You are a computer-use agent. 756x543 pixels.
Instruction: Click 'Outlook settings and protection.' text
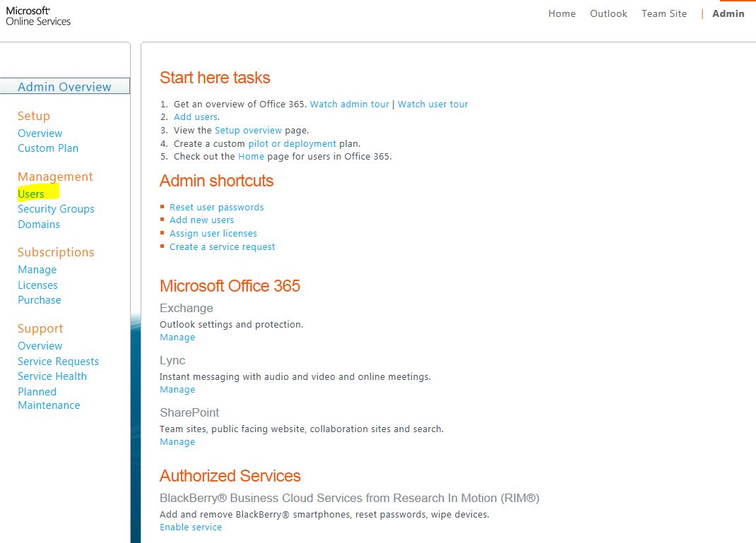click(232, 325)
